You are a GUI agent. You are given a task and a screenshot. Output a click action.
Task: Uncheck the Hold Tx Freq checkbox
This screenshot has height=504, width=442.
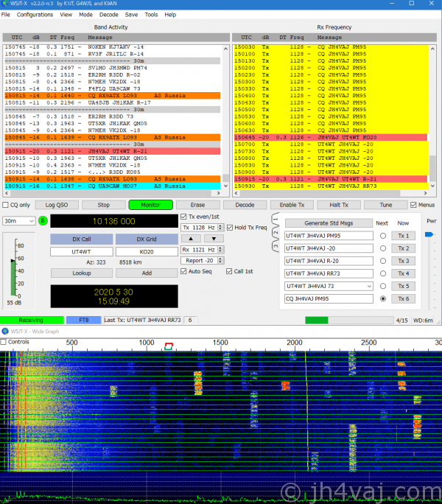[x=230, y=228]
